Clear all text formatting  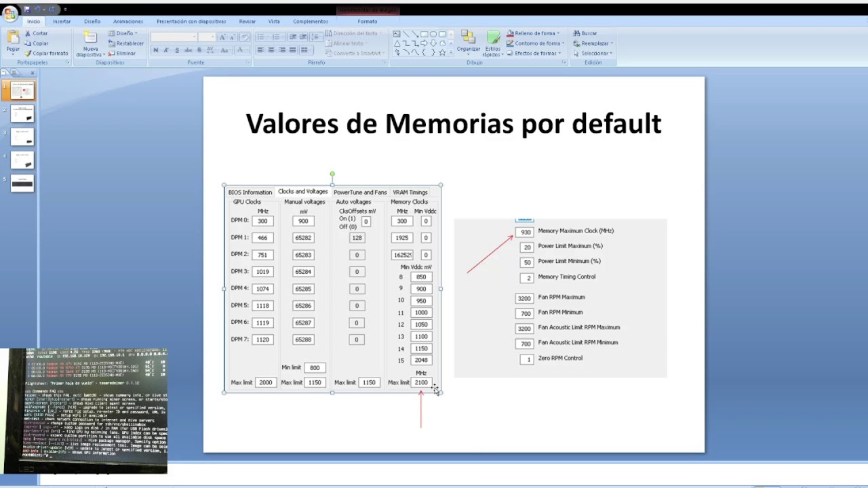pos(245,37)
